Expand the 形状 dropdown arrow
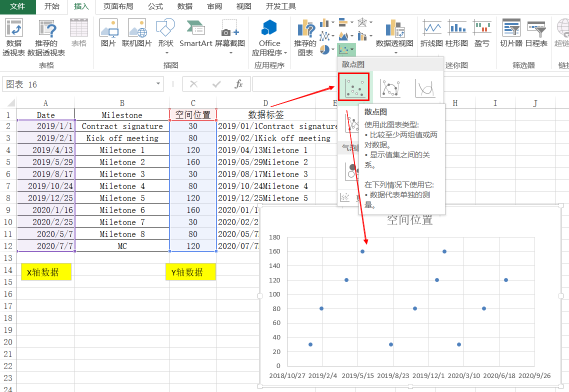The width and height of the screenshot is (569, 392). click(x=167, y=53)
